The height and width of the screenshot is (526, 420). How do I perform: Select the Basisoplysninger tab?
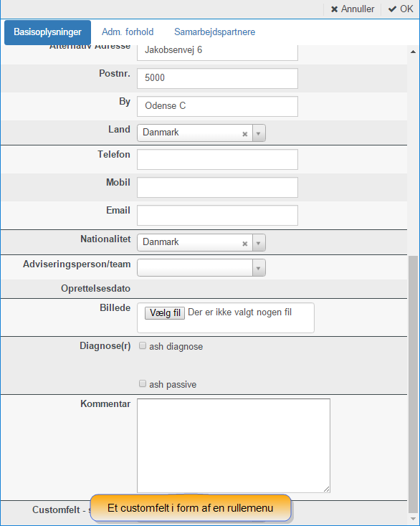(47, 32)
